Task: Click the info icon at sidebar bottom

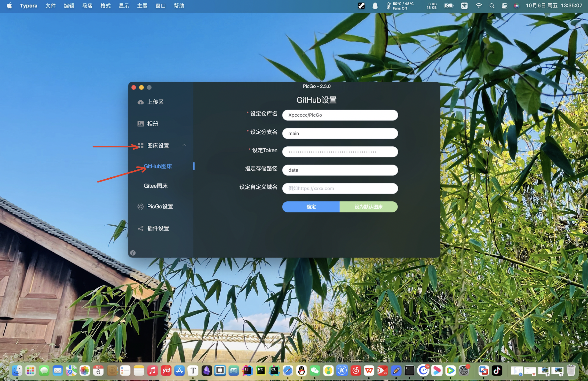Action: [133, 253]
